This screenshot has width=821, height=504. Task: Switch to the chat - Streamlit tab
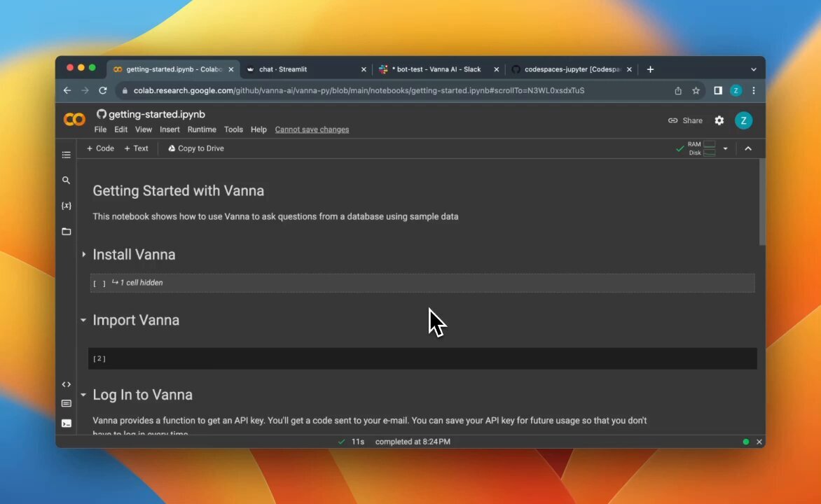pyautogui.click(x=306, y=69)
